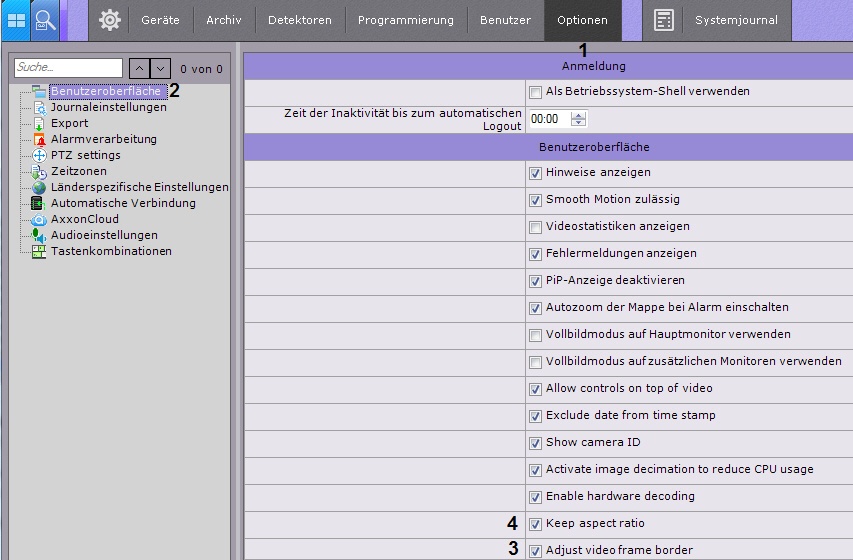Click the search magnifier icon in top bar
Screen dimensions: 853x560
click(x=45, y=20)
